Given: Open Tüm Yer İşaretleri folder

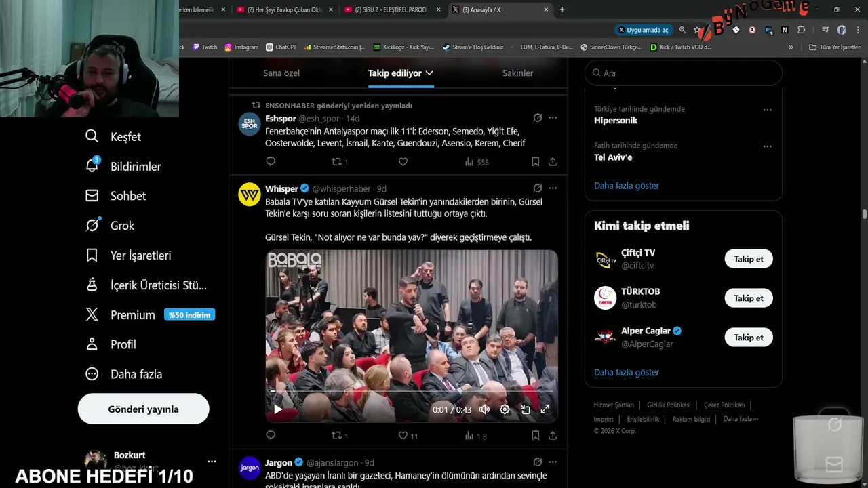Looking at the screenshot, I should pyautogui.click(x=835, y=47).
